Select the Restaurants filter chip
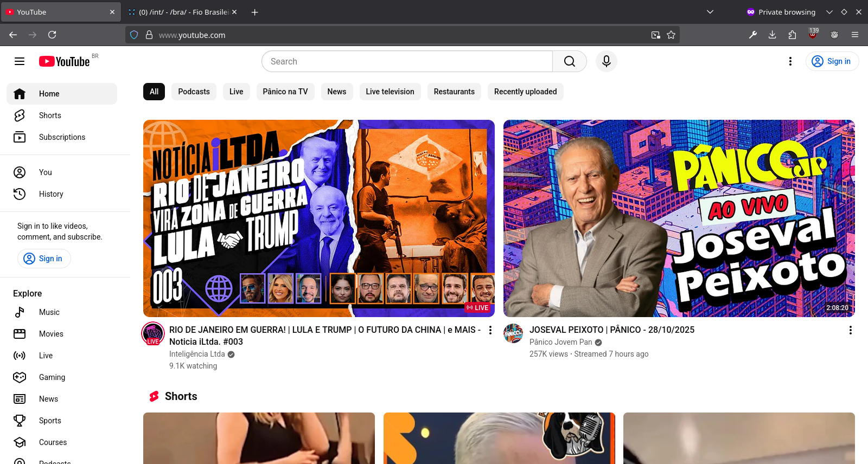Image resolution: width=868 pixels, height=464 pixels. click(x=454, y=92)
